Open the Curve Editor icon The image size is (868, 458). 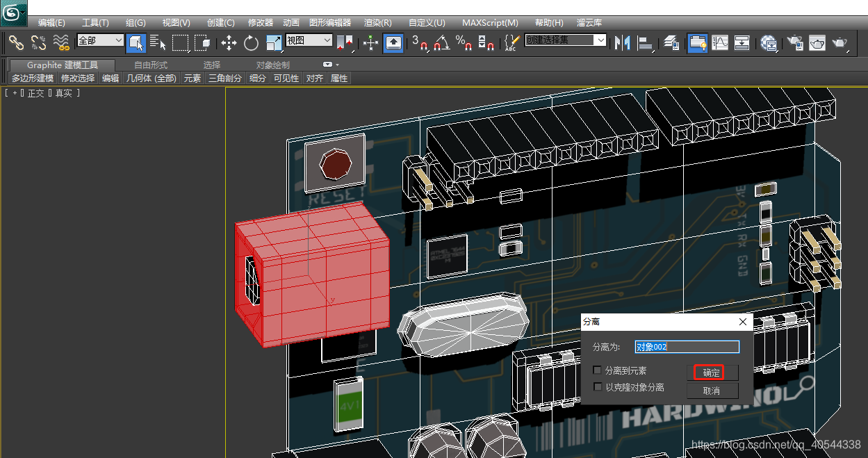[x=720, y=43]
